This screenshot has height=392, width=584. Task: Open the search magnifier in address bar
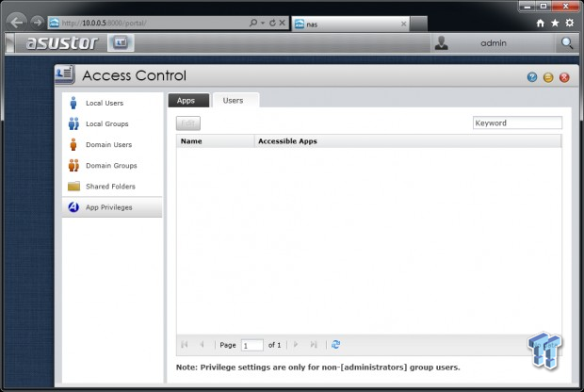[253, 23]
